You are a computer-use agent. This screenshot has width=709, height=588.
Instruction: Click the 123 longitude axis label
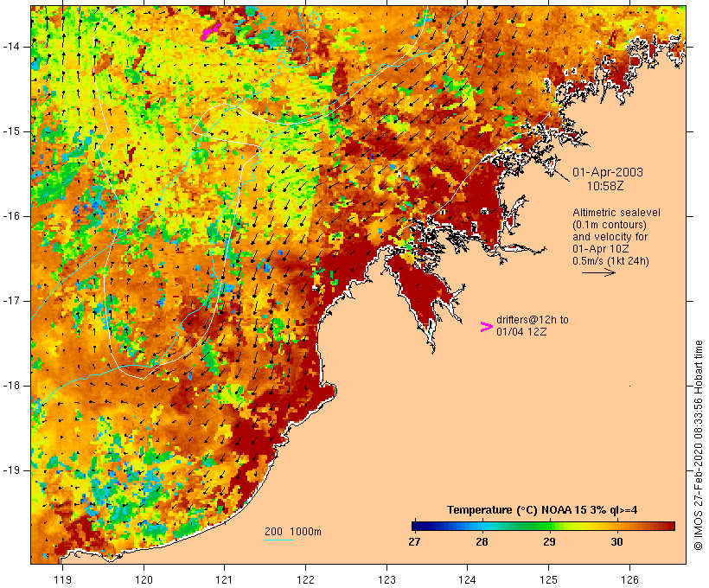[x=386, y=580]
